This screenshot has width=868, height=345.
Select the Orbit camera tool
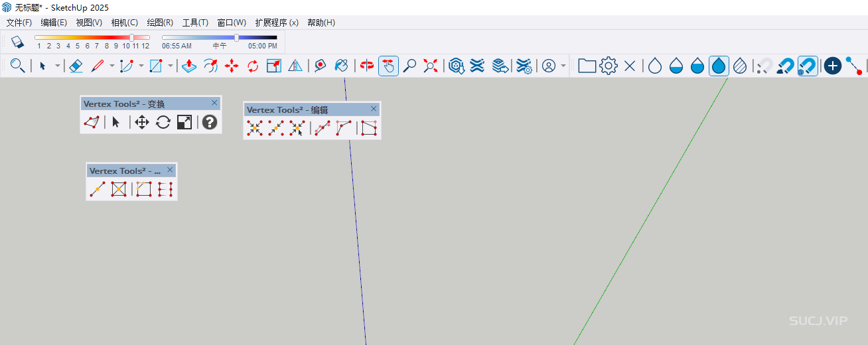(x=367, y=66)
